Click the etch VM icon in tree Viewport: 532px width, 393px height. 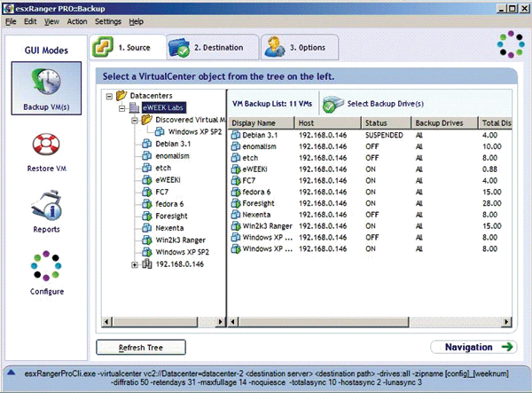pyautogui.click(x=147, y=168)
